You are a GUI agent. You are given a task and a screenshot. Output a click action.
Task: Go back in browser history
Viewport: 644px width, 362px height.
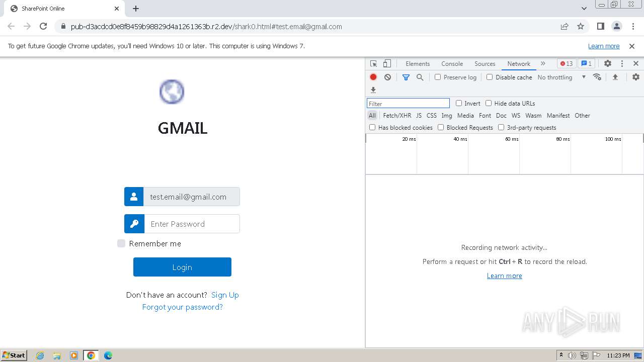[x=11, y=27]
